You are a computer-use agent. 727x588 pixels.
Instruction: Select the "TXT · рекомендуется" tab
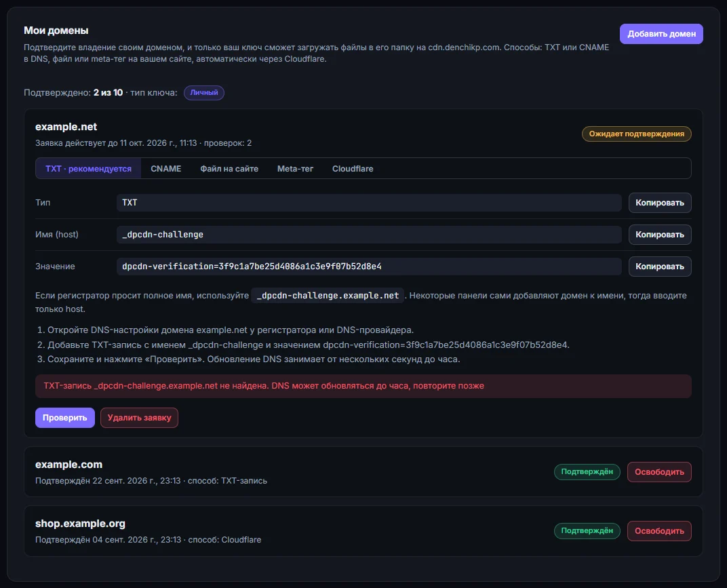tap(89, 169)
